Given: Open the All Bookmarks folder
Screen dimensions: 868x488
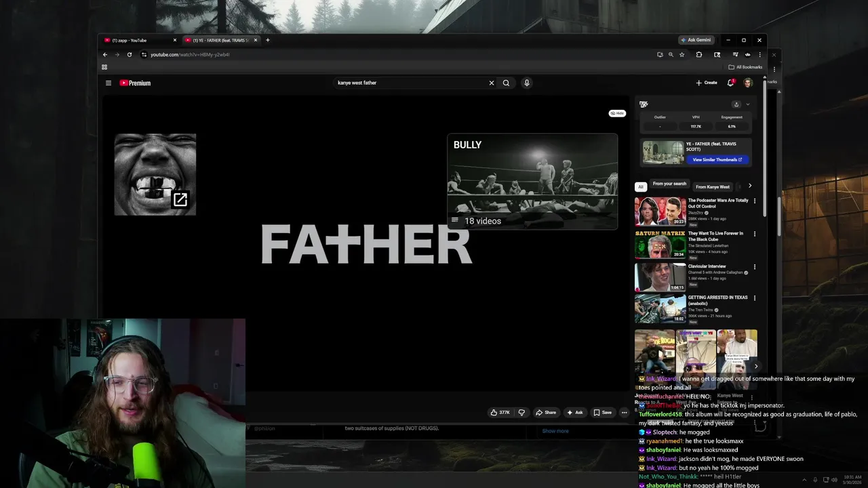Looking at the screenshot, I should tap(745, 67).
